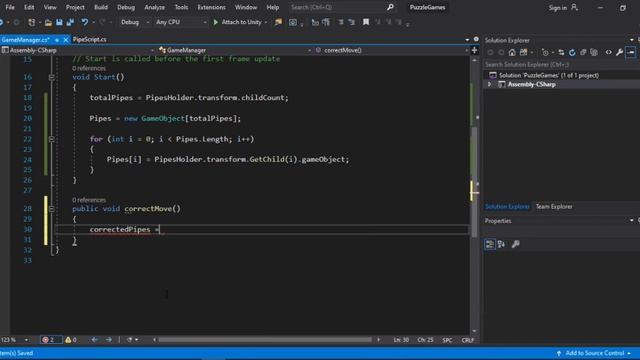The width and height of the screenshot is (640, 360).
Task: Pin the GameManager.cs tab
Action: (x=57, y=40)
